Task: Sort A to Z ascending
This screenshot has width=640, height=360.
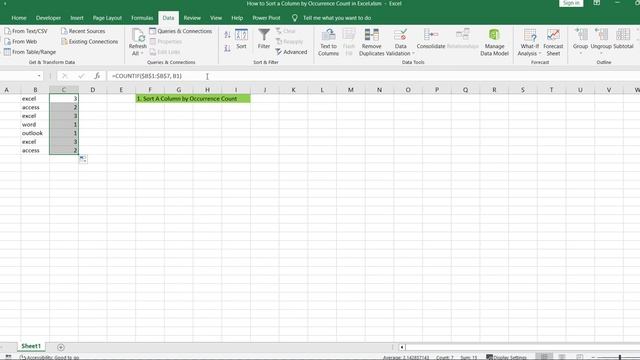Action: click(227, 35)
